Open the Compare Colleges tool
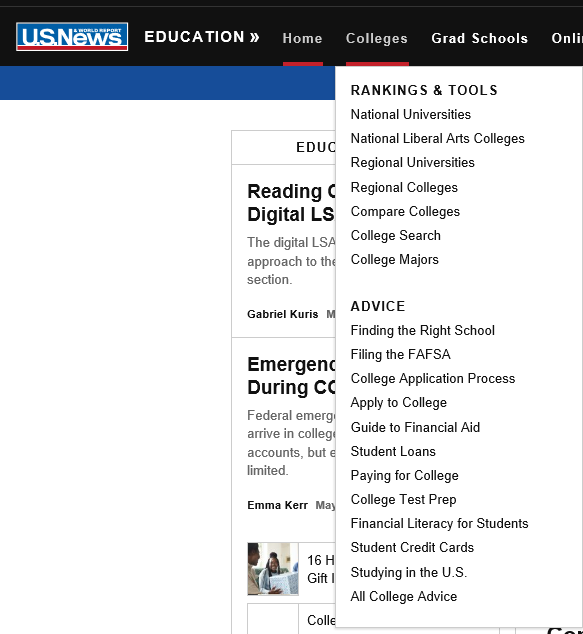Screen dimensions: 583x634 405,211
